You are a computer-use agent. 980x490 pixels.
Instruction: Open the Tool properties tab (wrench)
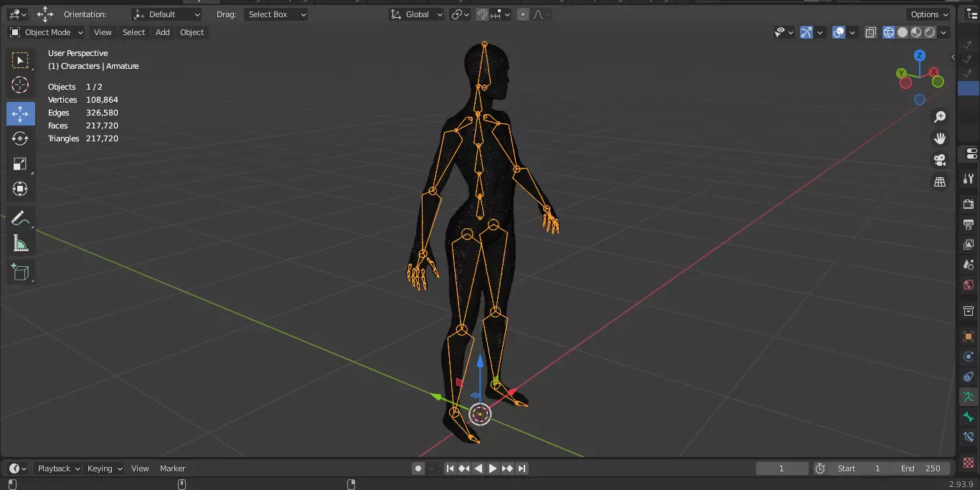[969, 179]
